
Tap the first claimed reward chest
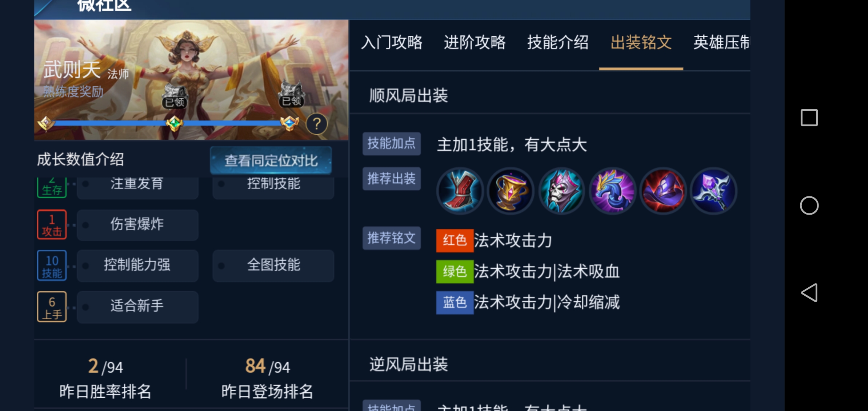click(x=175, y=97)
